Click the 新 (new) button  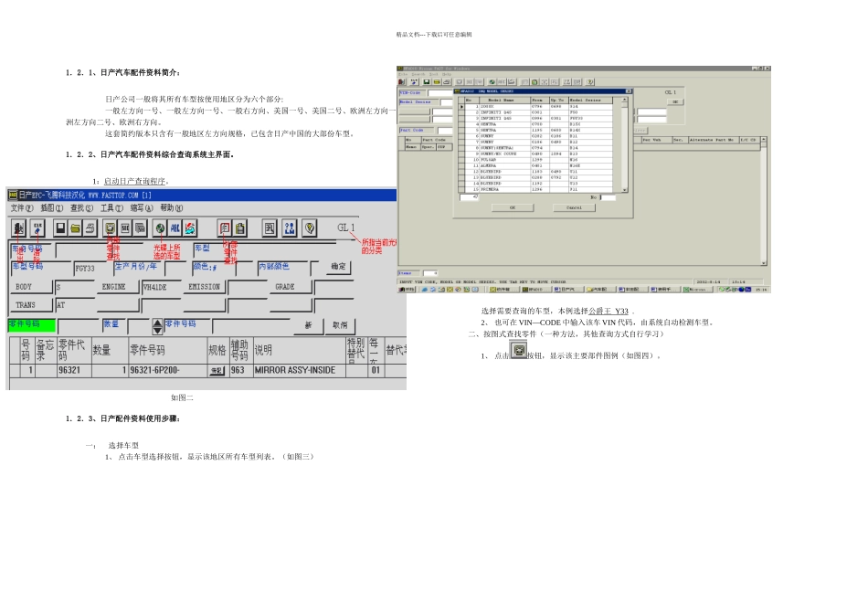(x=308, y=325)
